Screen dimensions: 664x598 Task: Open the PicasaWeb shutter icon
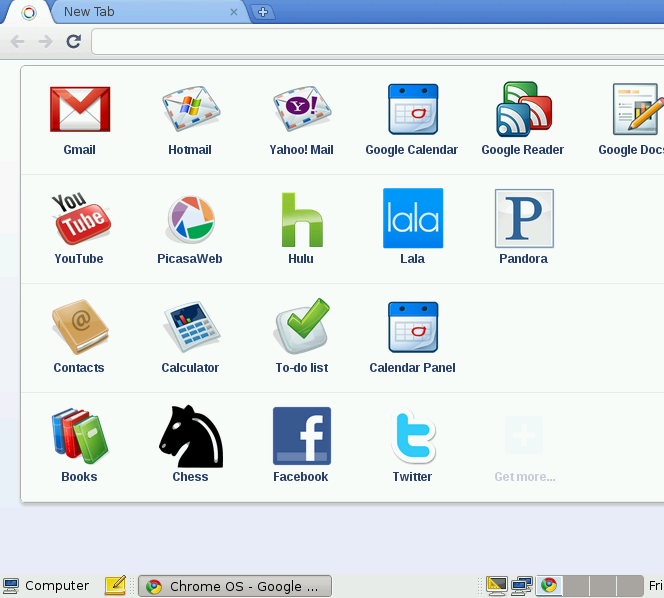191,219
